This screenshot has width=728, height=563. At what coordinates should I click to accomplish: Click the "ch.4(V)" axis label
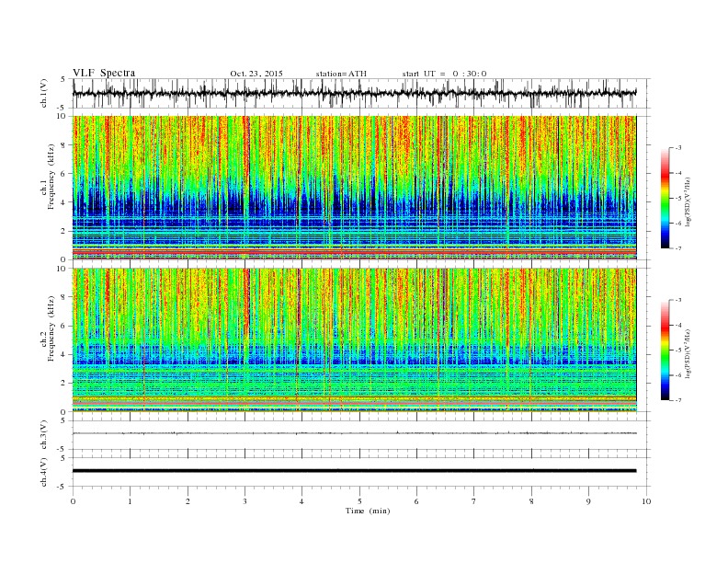[x=44, y=472]
